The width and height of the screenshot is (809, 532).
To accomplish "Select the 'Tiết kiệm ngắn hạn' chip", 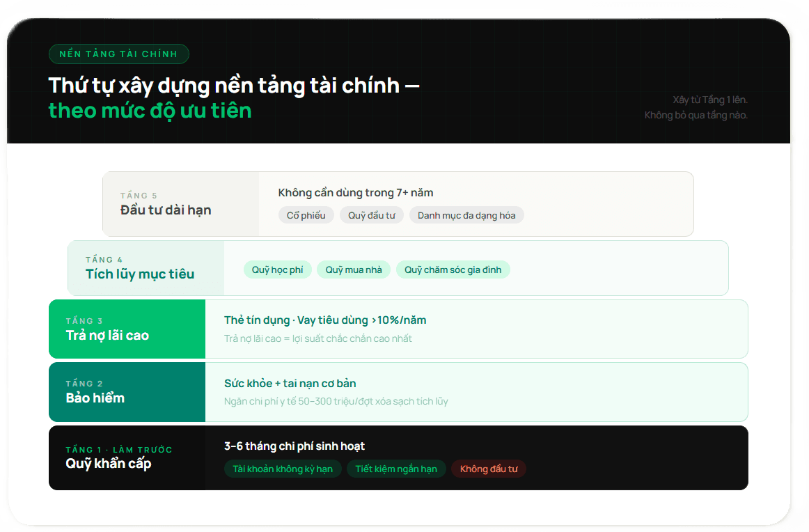I will (x=396, y=469).
